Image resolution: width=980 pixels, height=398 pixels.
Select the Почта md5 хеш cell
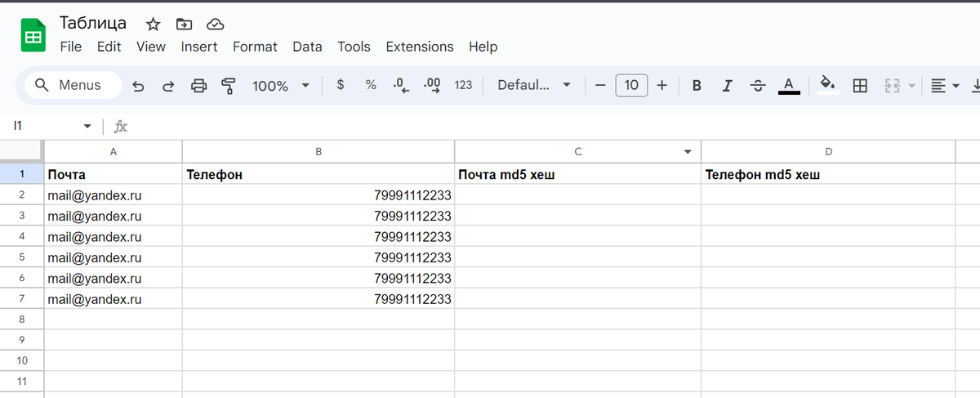coord(578,174)
